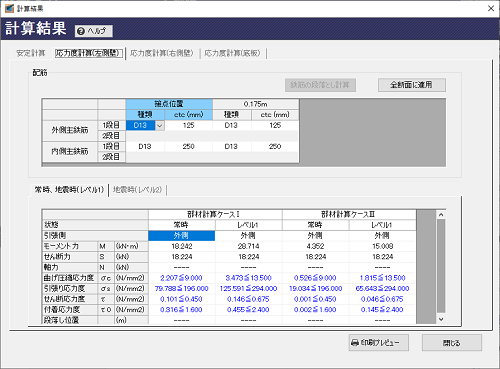The height and width of the screenshot is (369, 500).
Task: Click the 部材計算ケースⅡ header
Action: point(349,214)
